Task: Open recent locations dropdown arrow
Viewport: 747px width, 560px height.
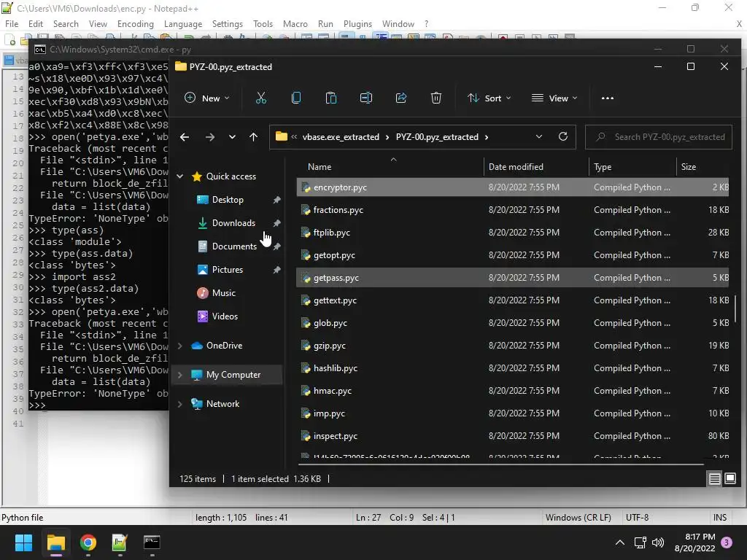Action: [x=232, y=137]
